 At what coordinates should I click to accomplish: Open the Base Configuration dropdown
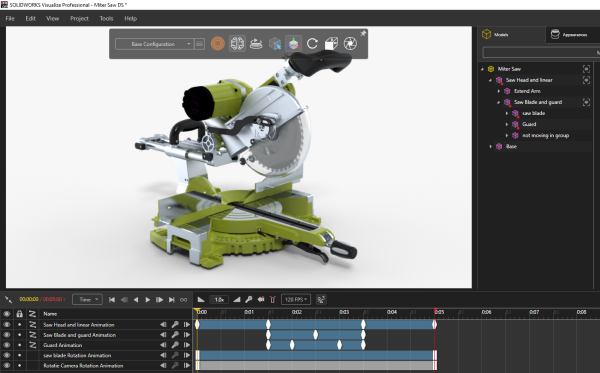pos(155,44)
